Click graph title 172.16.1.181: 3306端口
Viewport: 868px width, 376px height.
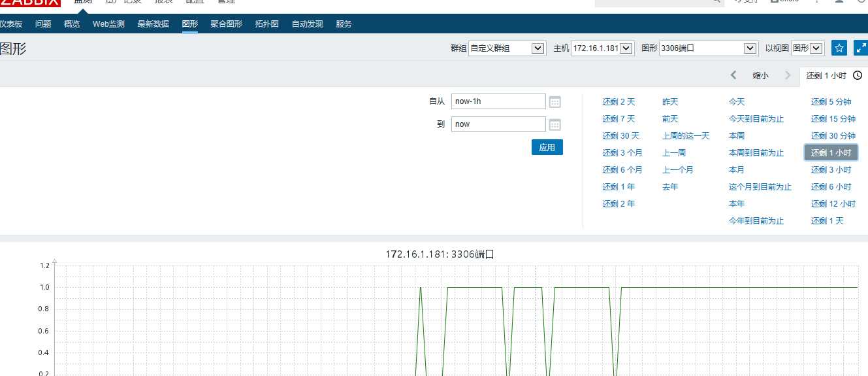[440, 254]
